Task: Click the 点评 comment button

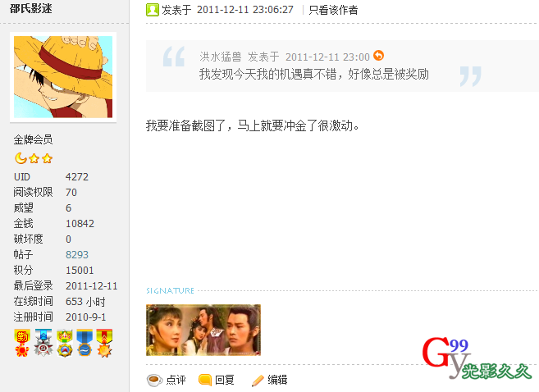Action: (176, 380)
